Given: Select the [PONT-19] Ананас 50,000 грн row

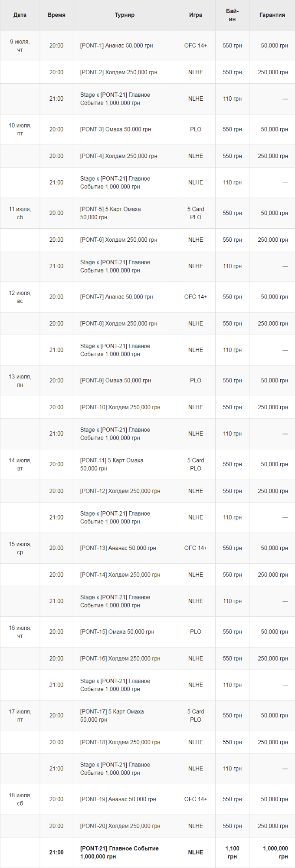Looking at the screenshot, I should tap(147, 799).
